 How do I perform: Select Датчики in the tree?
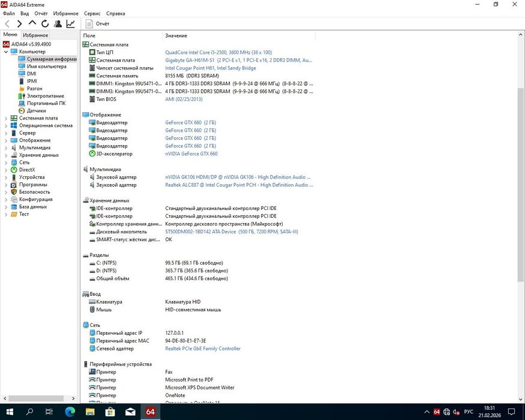coord(36,110)
